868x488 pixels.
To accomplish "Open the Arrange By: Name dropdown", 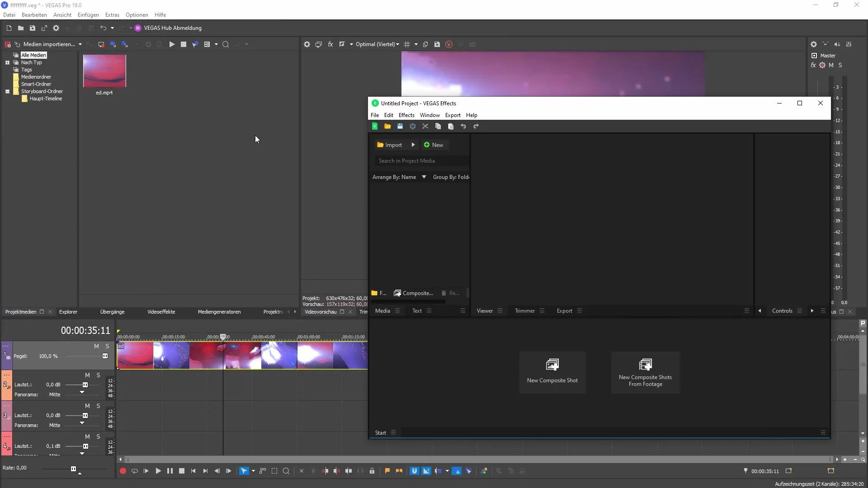I will pos(399,177).
